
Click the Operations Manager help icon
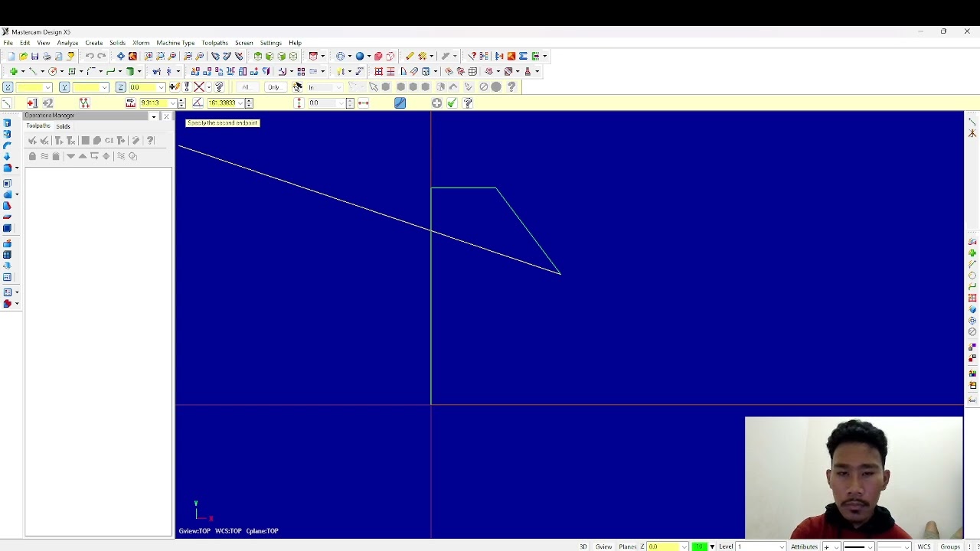[x=150, y=141]
